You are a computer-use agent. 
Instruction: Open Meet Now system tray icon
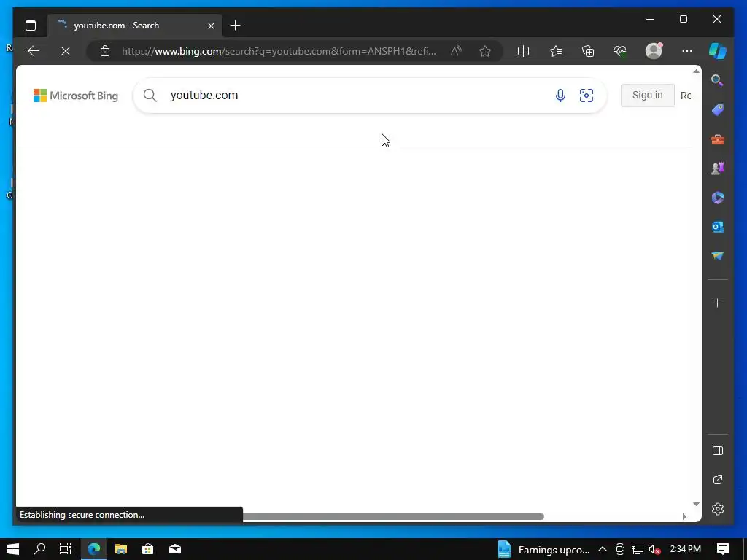coord(620,550)
